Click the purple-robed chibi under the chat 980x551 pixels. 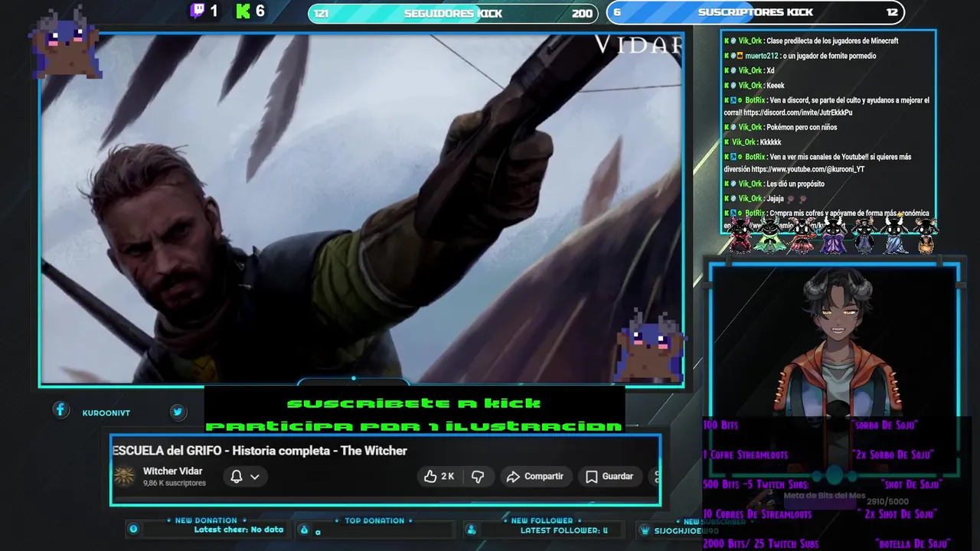tap(833, 234)
